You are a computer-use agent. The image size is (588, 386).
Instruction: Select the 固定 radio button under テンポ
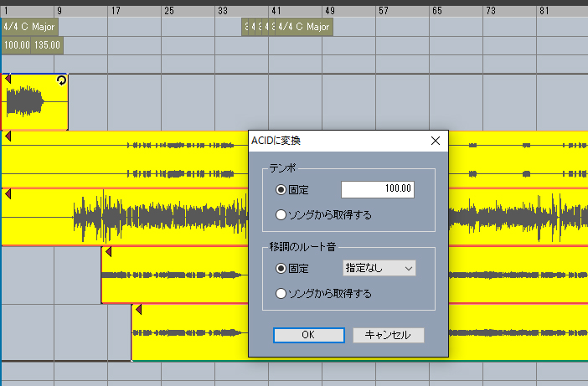pos(281,189)
